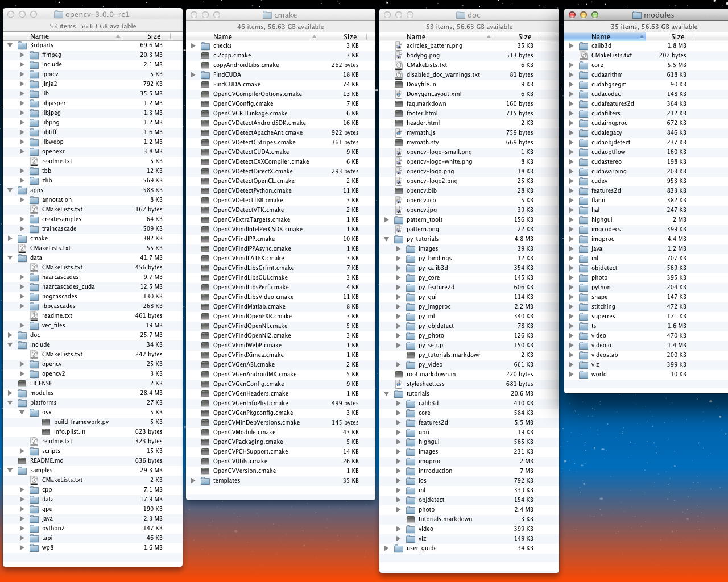Select the superres folder name

tap(603, 317)
